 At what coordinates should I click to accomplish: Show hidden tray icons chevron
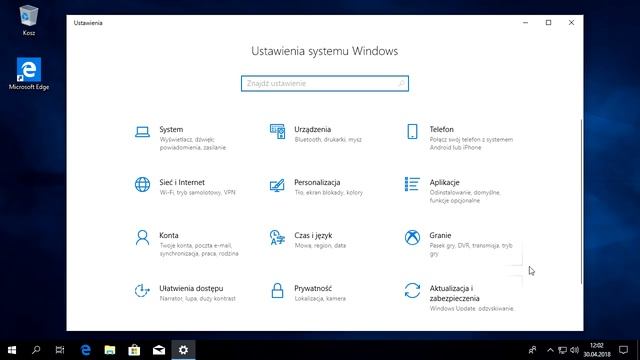(550, 350)
